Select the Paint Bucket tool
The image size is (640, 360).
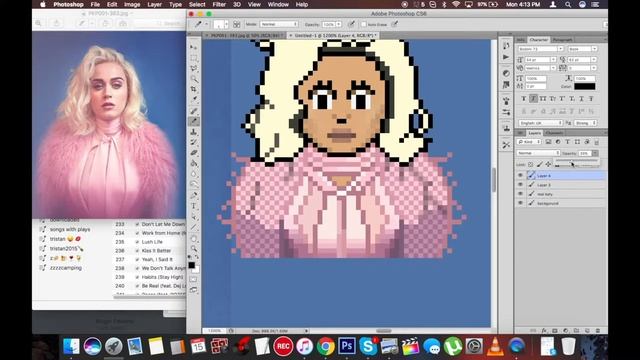click(193, 163)
